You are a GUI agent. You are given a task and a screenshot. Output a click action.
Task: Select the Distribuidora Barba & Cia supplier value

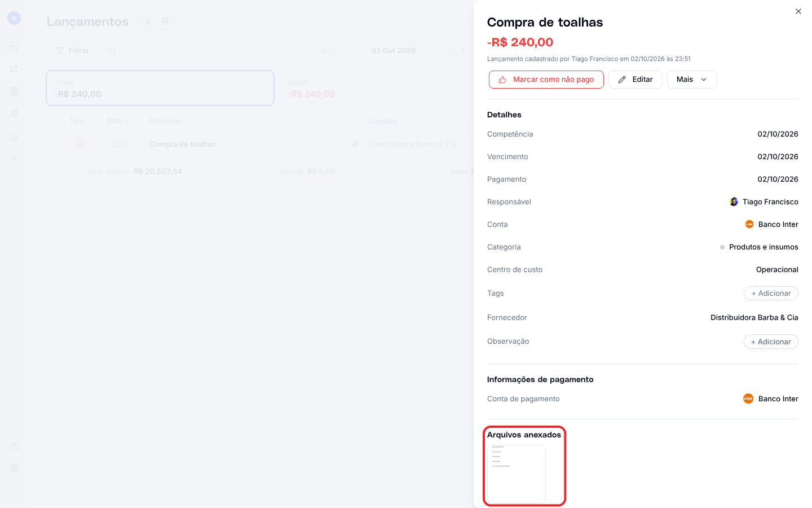(x=754, y=318)
